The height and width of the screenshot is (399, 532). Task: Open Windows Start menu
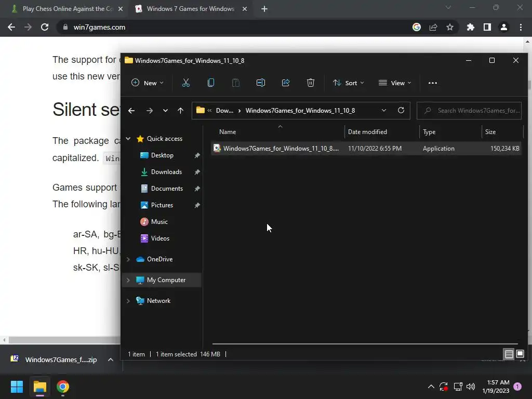point(17,387)
